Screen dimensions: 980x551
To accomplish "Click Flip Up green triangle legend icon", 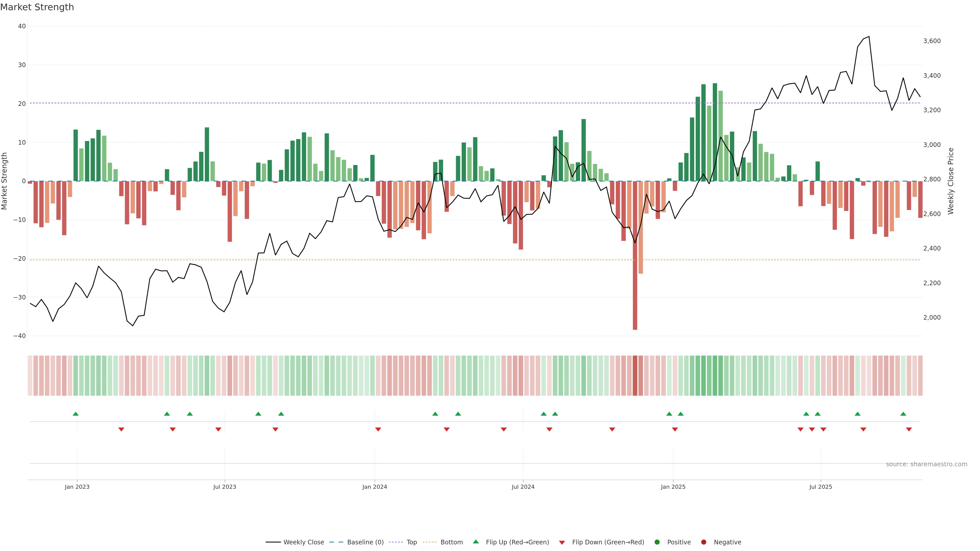I will [475, 542].
